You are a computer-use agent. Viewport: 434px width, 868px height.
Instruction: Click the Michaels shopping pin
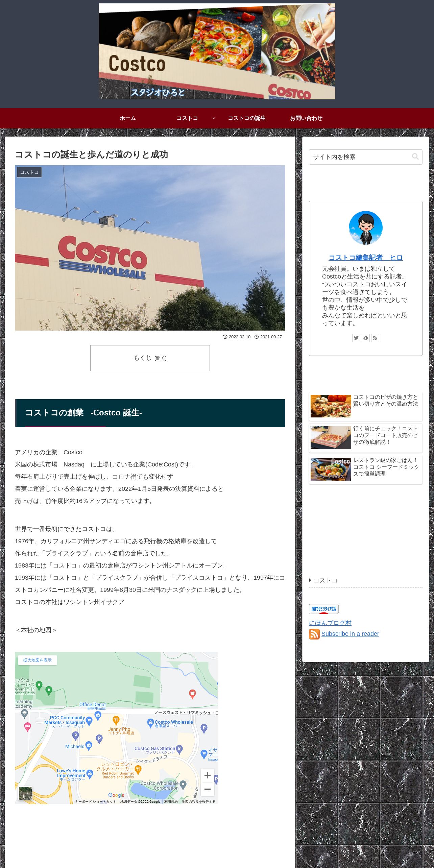[x=89, y=745]
